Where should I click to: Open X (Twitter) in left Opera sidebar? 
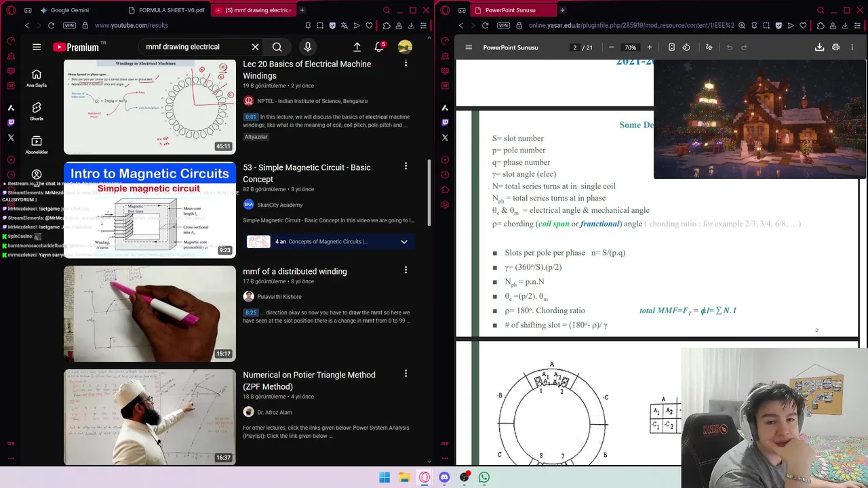11,138
